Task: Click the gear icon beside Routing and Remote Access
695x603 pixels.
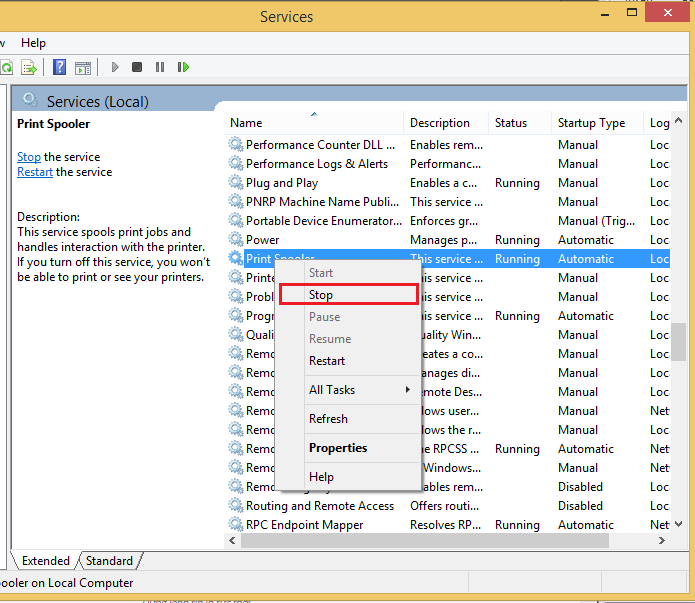Action: click(x=236, y=505)
